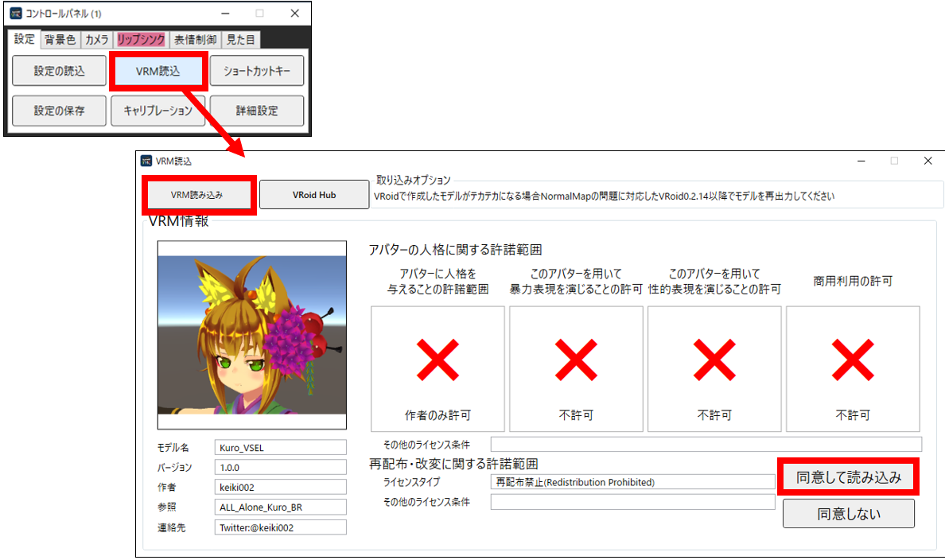This screenshot has width=945, height=560.
Task: Click the キャリブレーション button
Action: pyautogui.click(x=157, y=111)
